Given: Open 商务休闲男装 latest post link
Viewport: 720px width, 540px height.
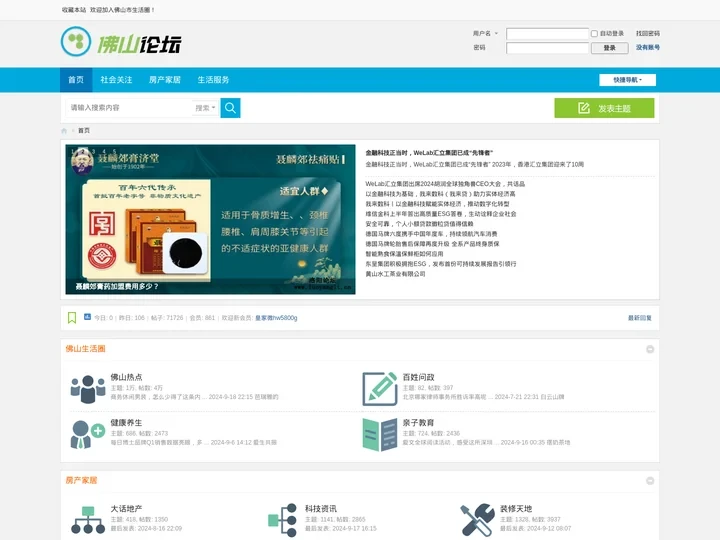Looking at the screenshot, I should [x=158, y=397].
